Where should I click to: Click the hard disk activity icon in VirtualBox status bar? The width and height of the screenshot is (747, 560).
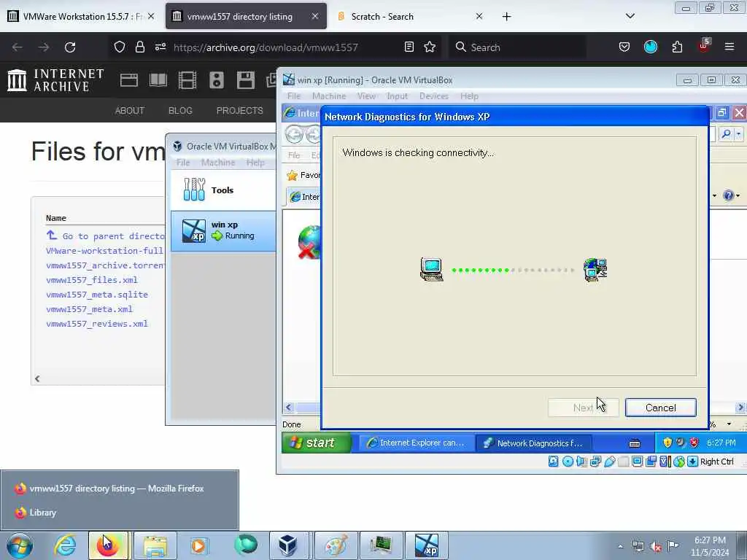coord(553,462)
